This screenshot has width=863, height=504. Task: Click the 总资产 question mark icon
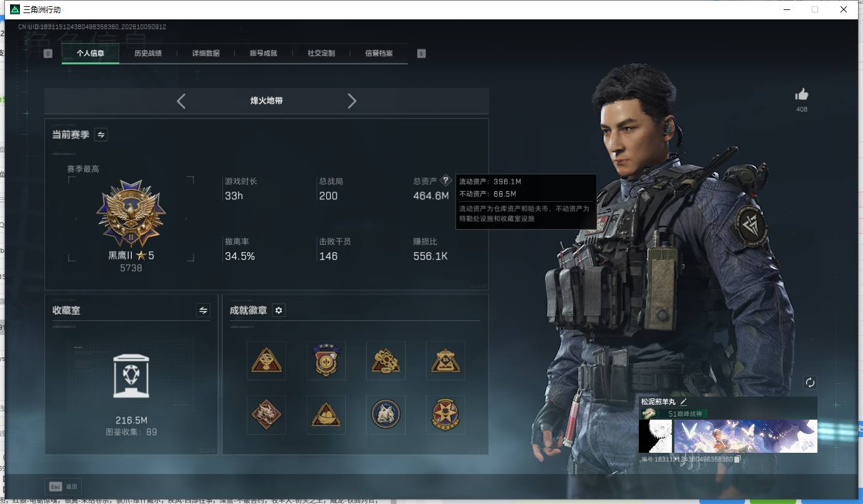[x=445, y=180]
